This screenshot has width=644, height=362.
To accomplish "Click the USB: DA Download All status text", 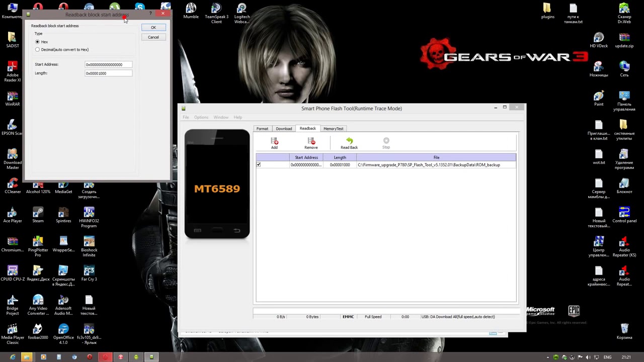I will tap(458, 317).
